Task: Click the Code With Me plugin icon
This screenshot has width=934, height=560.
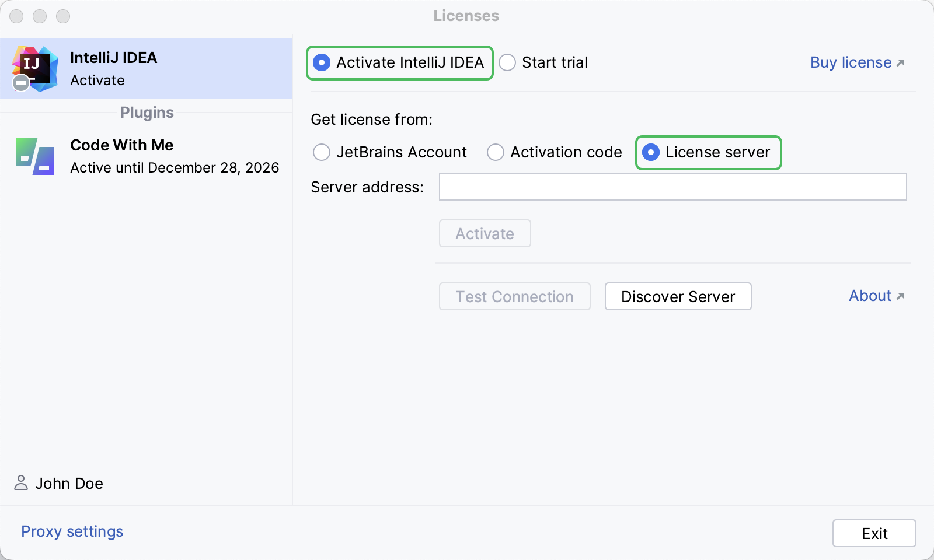Action: coord(35,156)
